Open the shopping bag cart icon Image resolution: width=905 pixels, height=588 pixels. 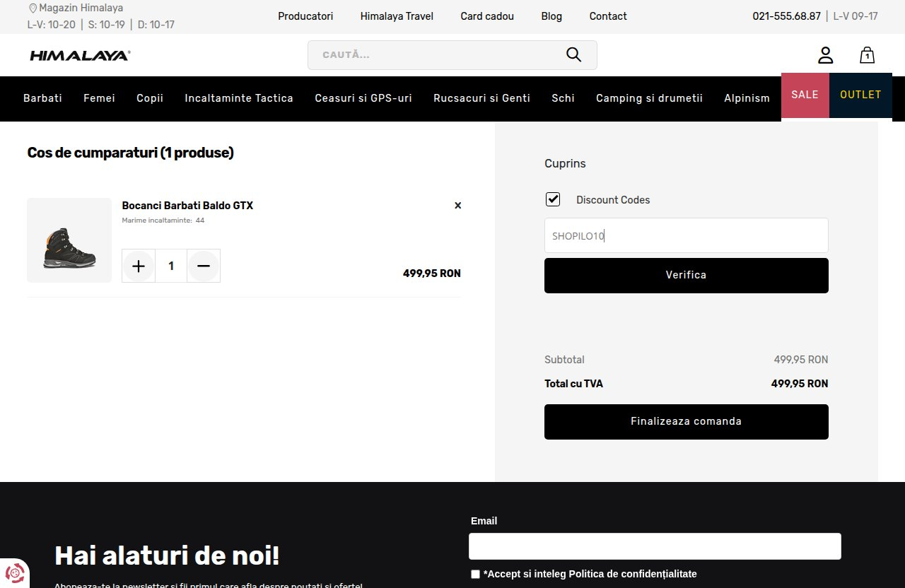coord(867,55)
